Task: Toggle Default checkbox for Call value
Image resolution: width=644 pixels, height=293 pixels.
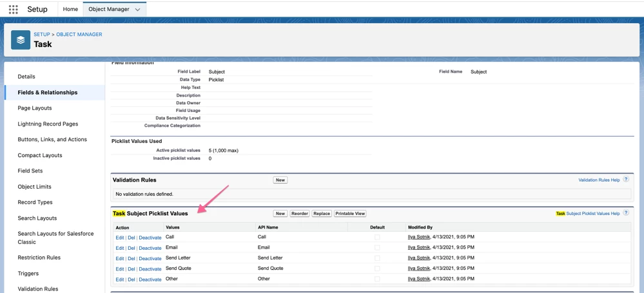Action: coord(377,237)
